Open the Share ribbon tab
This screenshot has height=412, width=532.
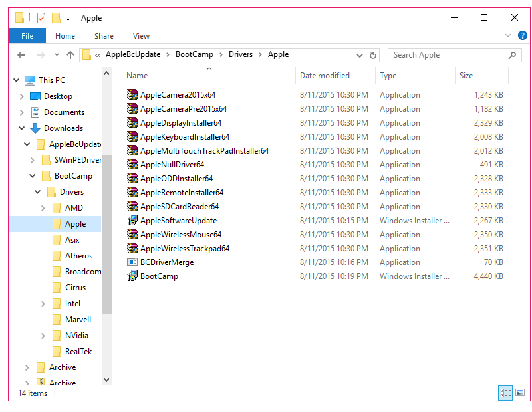[104, 36]
